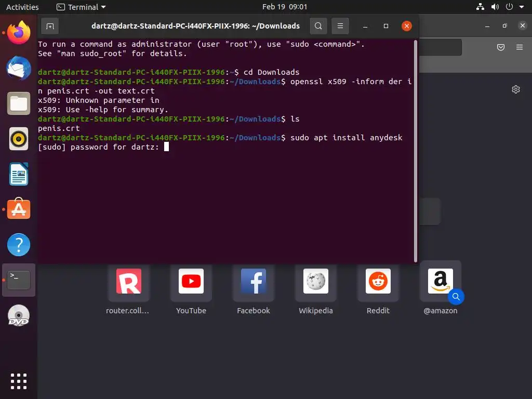Click the 'sudo apt install anydesk' command
The image size is (532, 399).
(x=347, y=137)
